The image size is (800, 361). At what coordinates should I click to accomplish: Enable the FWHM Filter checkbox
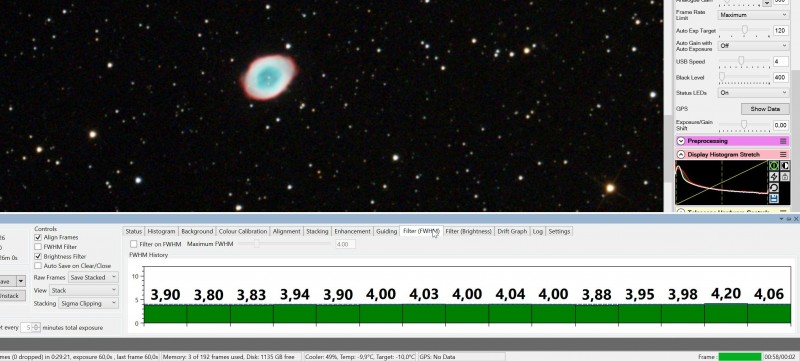click(38, 247)
